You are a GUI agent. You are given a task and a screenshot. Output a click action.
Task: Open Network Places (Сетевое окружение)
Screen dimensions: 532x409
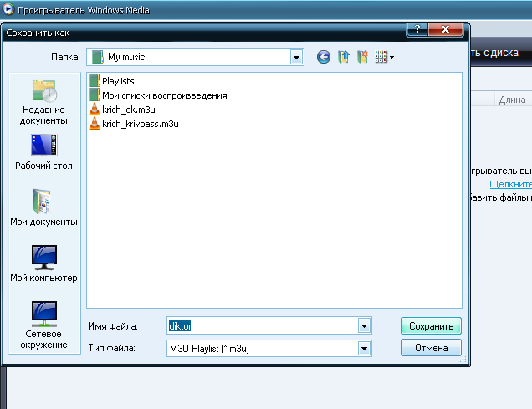pos(43,325)
